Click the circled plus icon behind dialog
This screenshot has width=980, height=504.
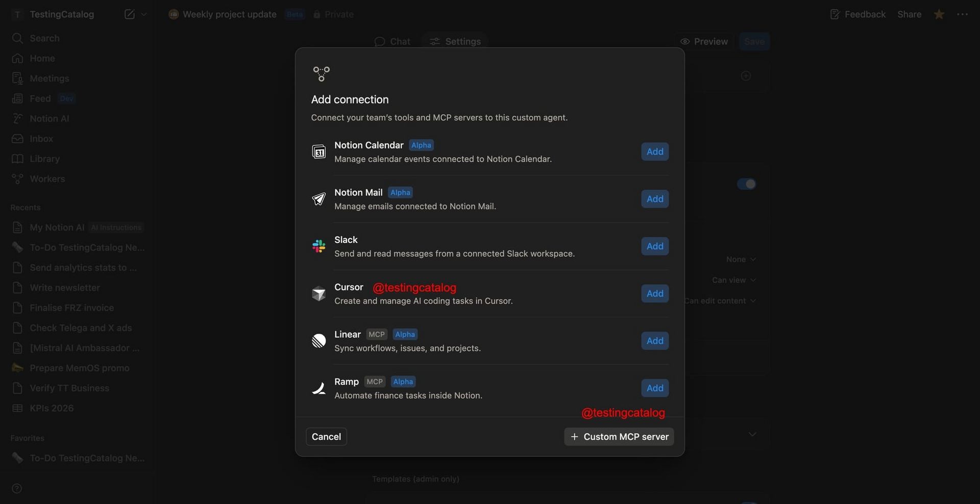point(746,76)
